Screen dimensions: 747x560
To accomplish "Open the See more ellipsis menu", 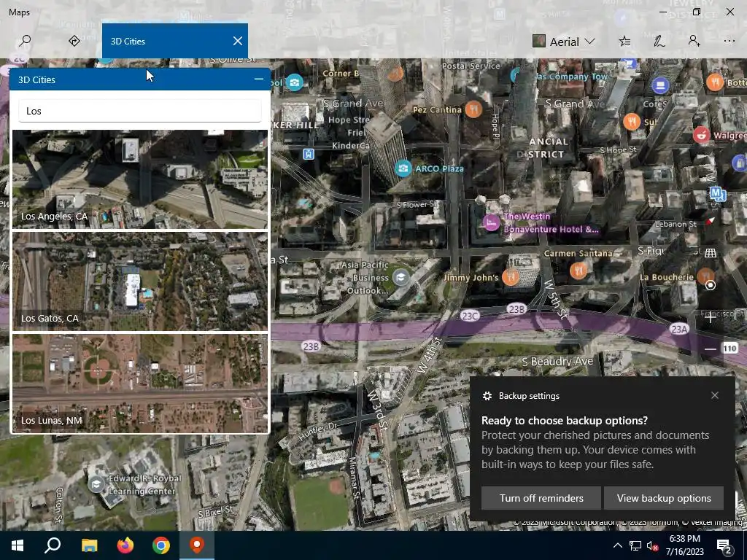I will (x=729, y=42).
